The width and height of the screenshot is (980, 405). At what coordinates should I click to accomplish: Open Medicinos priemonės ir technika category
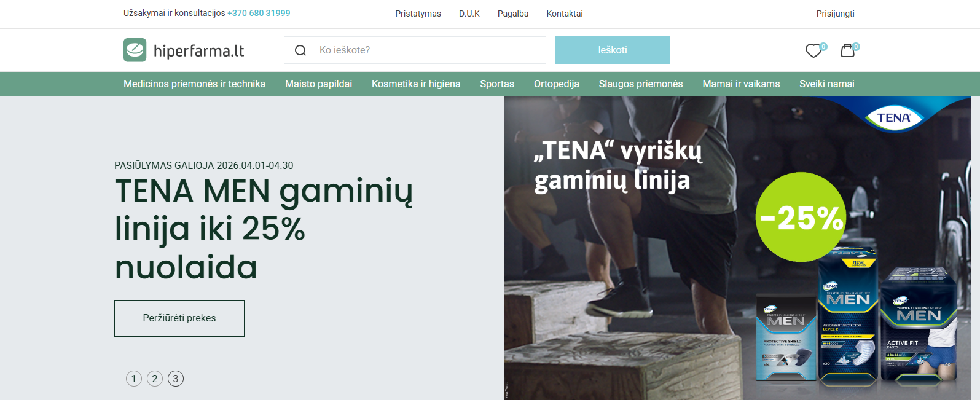[x=194, y=84]
